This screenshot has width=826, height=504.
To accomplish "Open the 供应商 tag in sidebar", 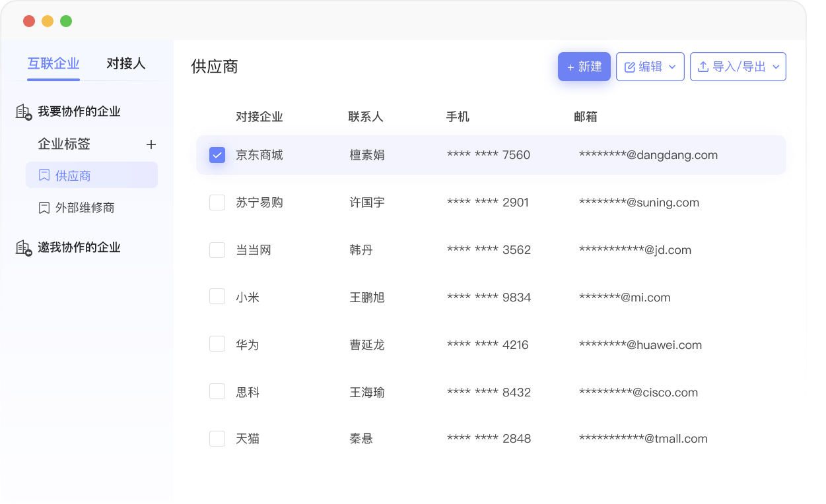I will pyautogui.click(x=92, y=175).
